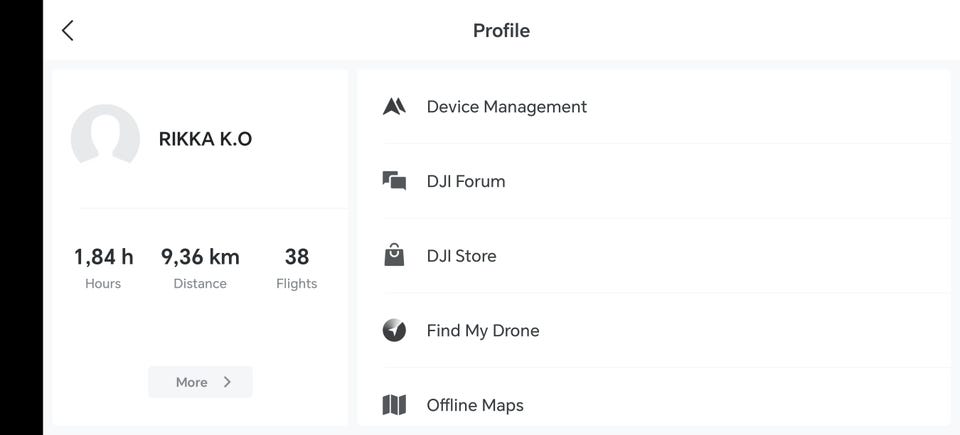
Task: Select the username RIKKA K.O
Action: click(205, 138)
